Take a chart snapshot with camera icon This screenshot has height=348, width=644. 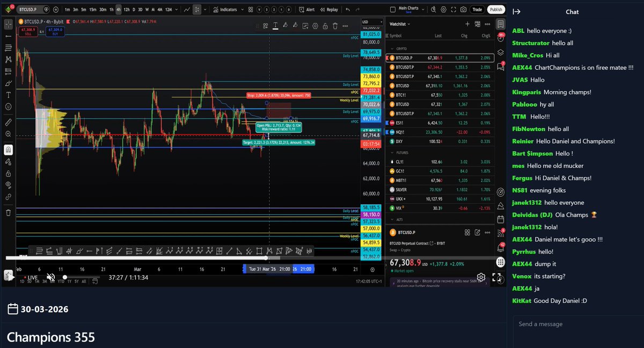463,10
